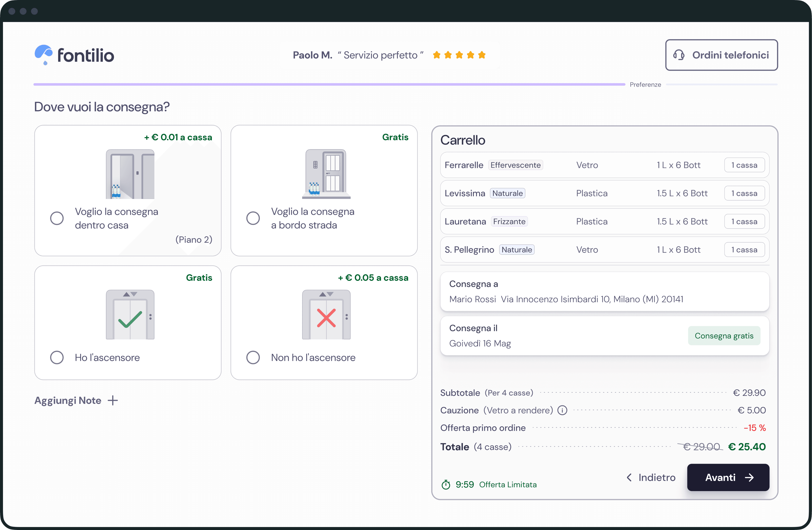
Task: Click the fontilio water drop logo
Action: 44,55
